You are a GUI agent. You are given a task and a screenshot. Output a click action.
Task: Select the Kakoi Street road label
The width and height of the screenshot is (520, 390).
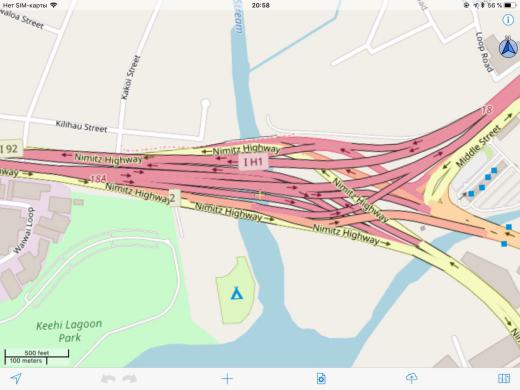coord(130,77)
